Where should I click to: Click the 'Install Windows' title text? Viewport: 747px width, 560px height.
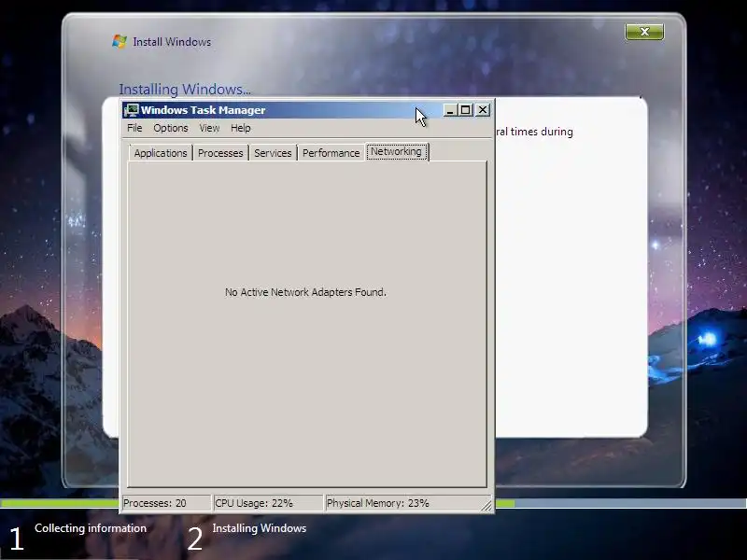tap(172, 42)
